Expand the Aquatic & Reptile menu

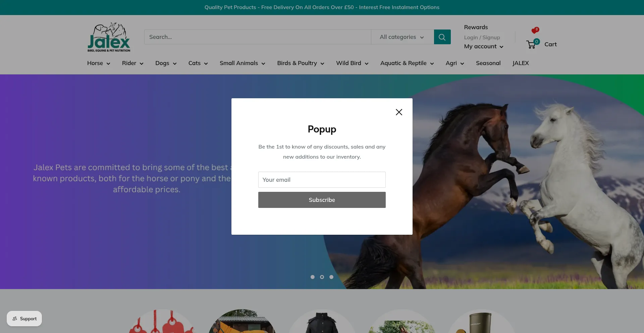pyautogui.click(x=407, y=63)
